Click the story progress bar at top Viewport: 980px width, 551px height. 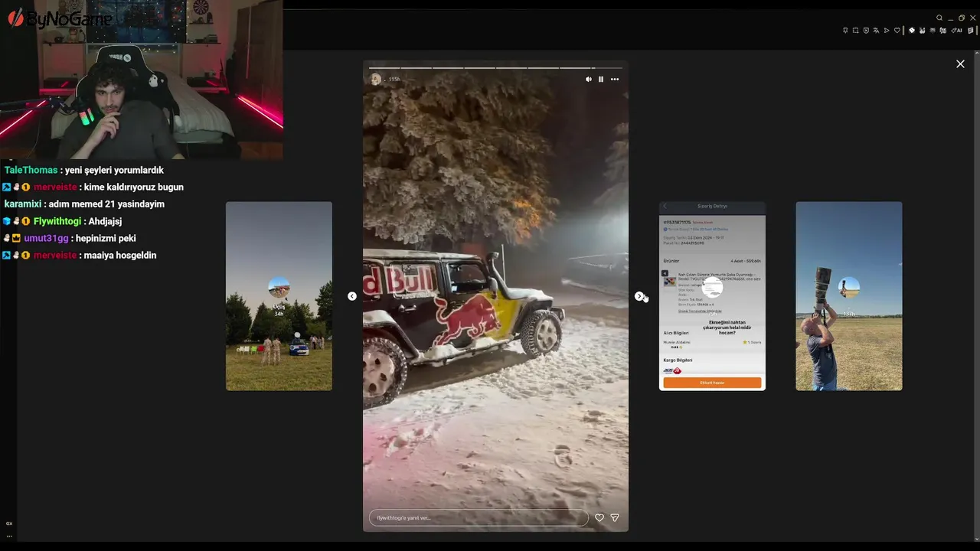point(495,68)
